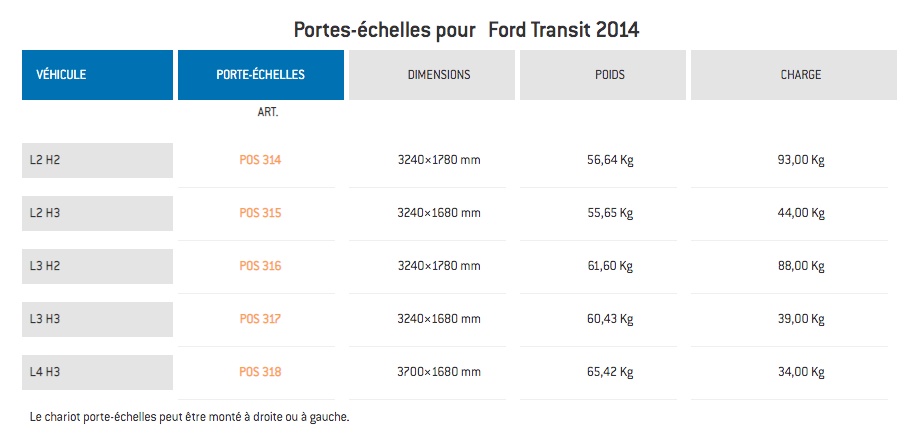The width and height of the screenshot is (918, 440).
Task: Select the L3 H2 vehicle row
Action: 97,266
